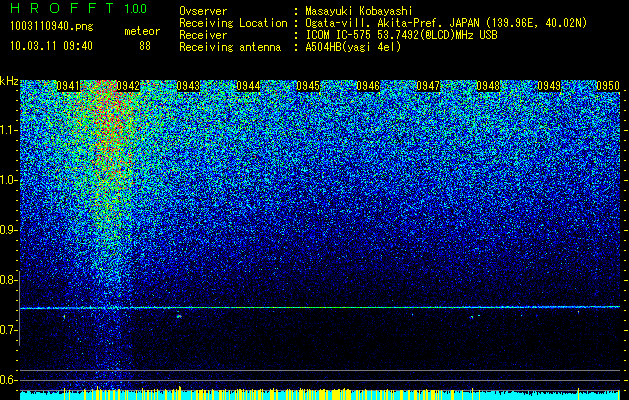Click the date 10.03.11 09:40

pyautogui.click(x=51, y=46)
